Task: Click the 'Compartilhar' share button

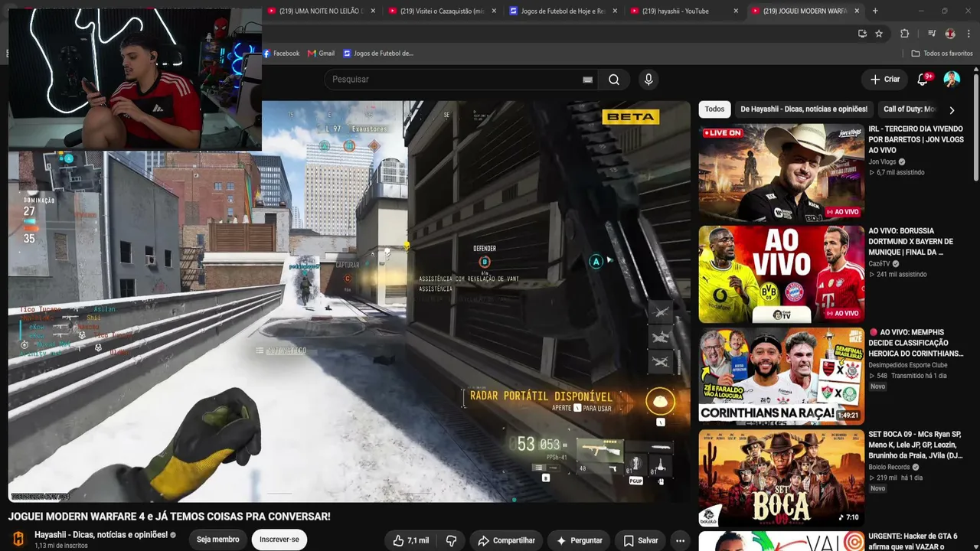Action: [506, 540]
